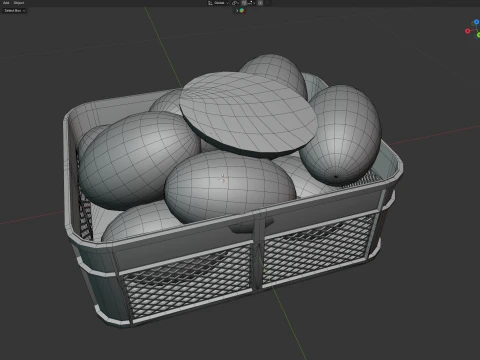The height and width of the screenshot is (360, 480).
Task: Open the Object menu in viewport header
Action: tap(19, 3)
